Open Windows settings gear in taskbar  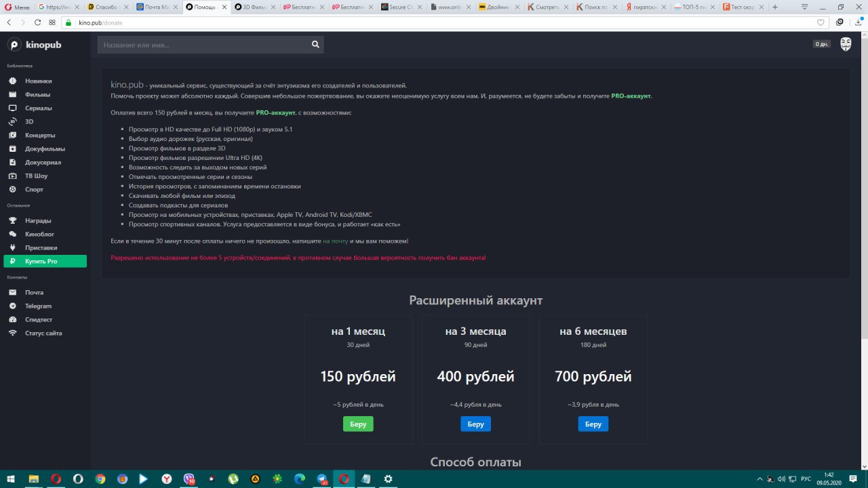388,479
